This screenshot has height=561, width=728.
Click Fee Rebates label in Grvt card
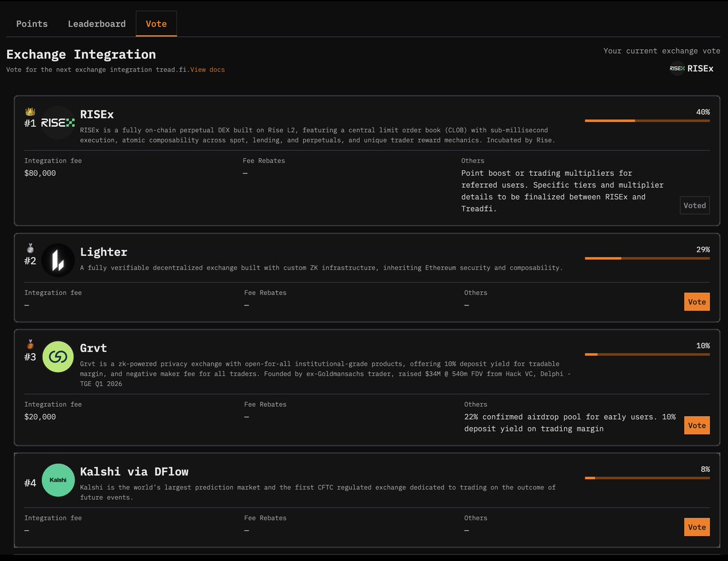point(265,405)
